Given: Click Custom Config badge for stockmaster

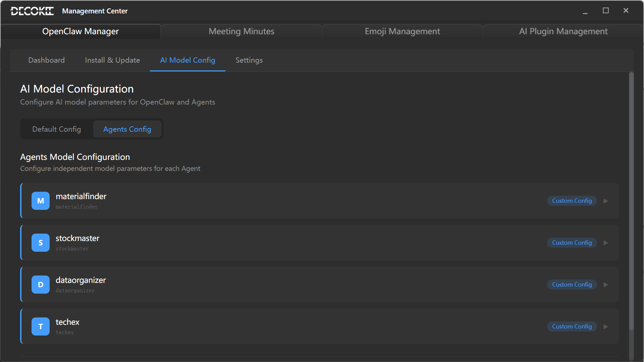Looking at the screenshot, I should point(572,243).
